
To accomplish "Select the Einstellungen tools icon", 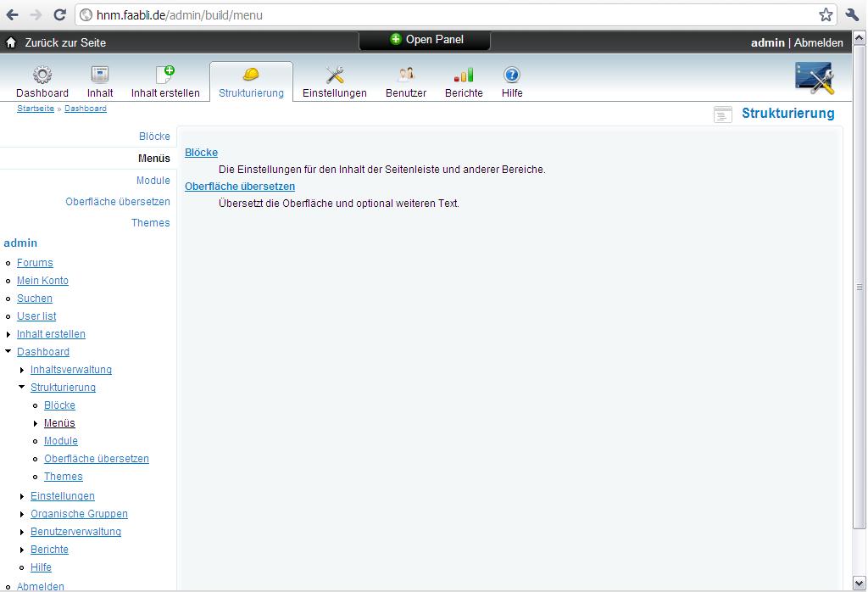I will (335, 75).
